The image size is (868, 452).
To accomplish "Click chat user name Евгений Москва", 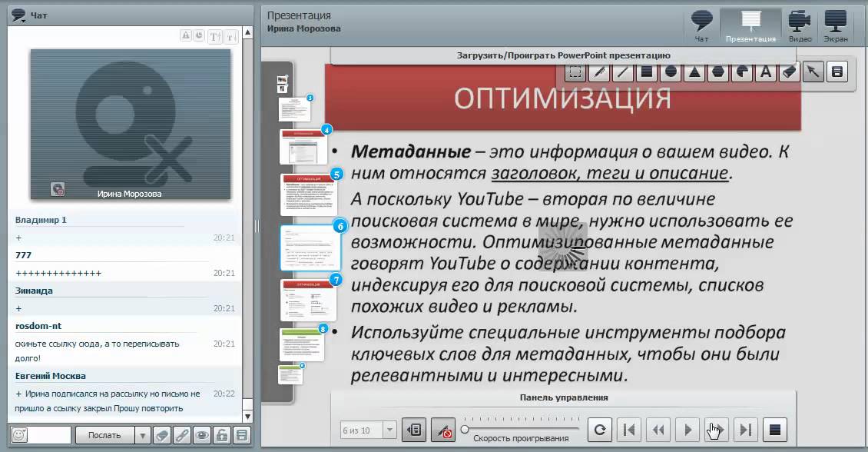I will coord(51,376).
